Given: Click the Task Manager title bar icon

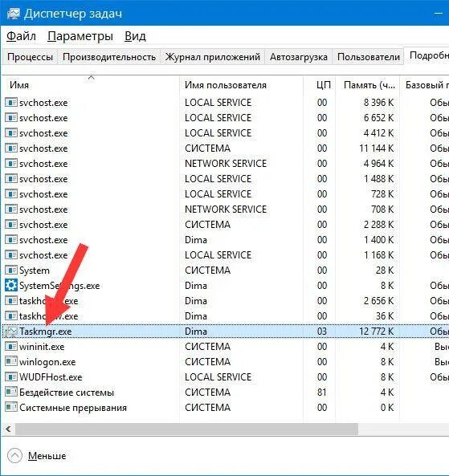Looking at the screenshot, I should click(x=13, y=14).
